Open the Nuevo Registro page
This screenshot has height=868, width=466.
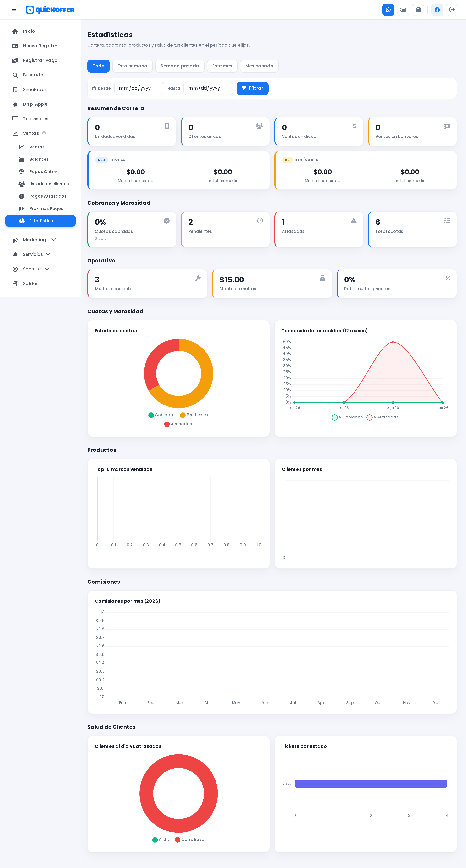40,46
